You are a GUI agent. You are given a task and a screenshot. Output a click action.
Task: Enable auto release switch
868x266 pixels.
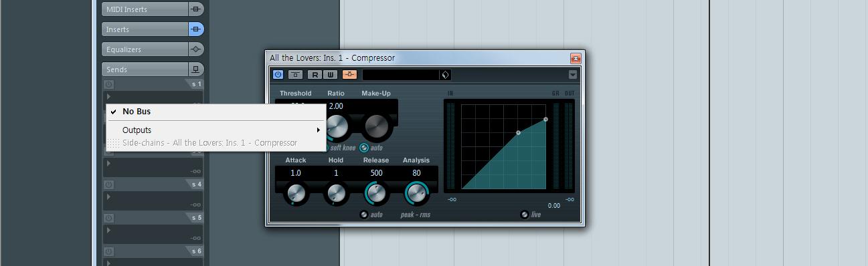pyautogui.click(x=363, y=215)
